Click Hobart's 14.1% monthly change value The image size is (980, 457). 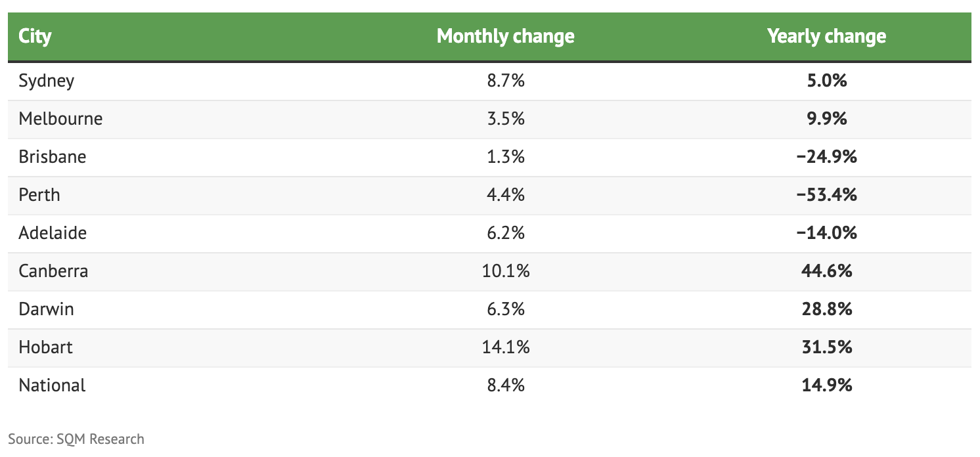coord(505,347)
